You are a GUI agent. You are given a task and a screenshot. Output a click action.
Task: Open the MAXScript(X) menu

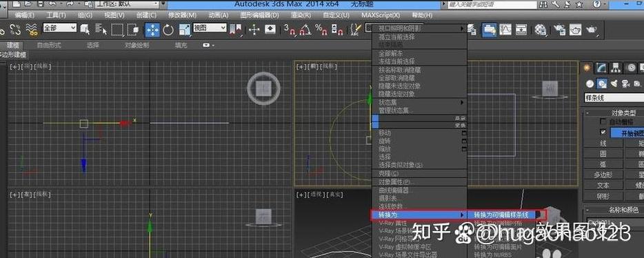[381, 15]
